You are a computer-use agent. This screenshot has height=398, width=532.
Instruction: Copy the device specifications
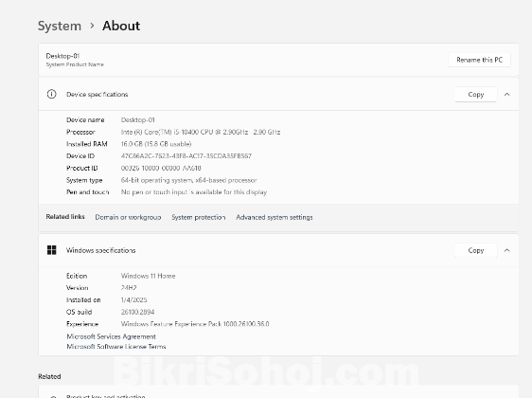(x=476, y=95)
